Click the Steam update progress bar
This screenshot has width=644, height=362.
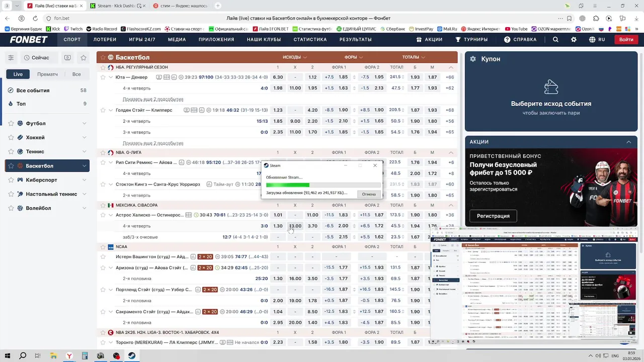pyautogui.click(x=323, y=185)
